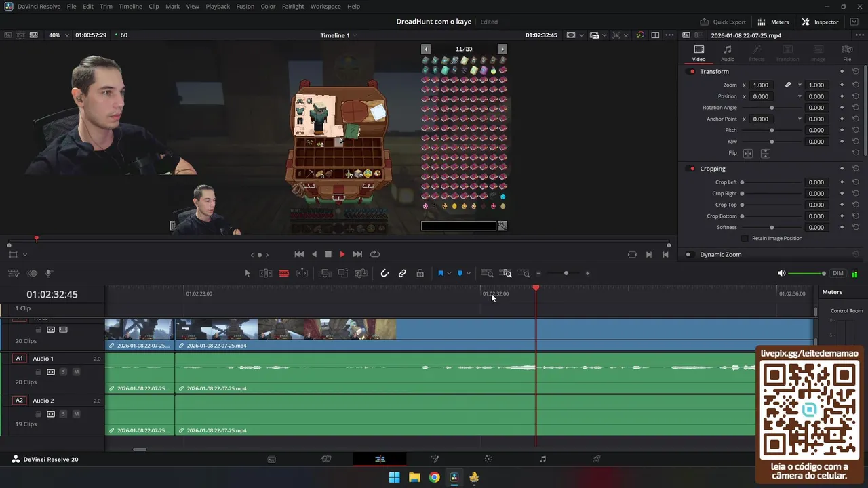Open Google Chrome from taskbar

(x=434, y=477)
